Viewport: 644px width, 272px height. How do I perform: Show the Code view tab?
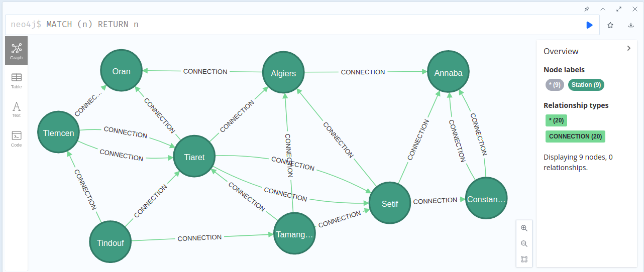pos(17,138)
